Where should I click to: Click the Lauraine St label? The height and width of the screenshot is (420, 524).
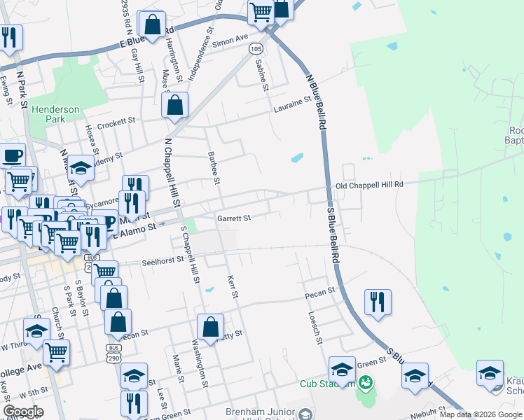pyautogui.click(x=292, y=104)
